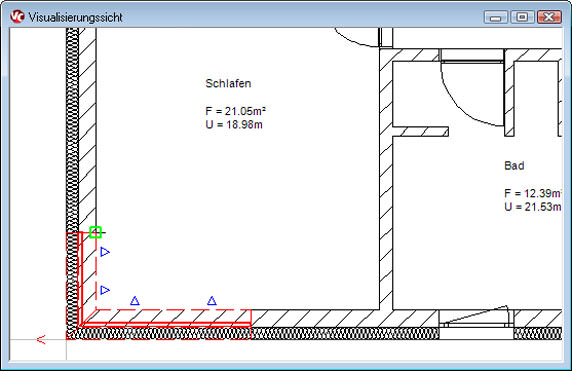572x371 pixels.
Task: Click the F = 12.39m area text
Action: point(533,193)
